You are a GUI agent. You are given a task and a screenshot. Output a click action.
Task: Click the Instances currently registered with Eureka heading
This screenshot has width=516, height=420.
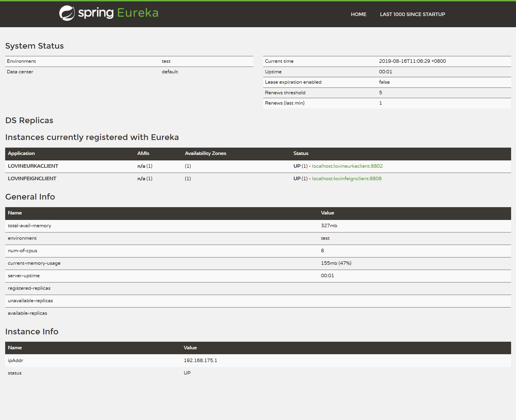pyautogui.click(x=92, y=137)
